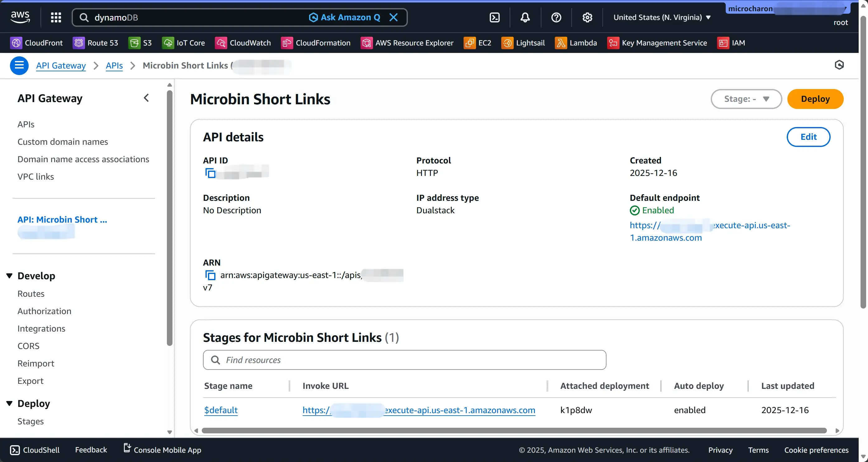Open the notifications bell

(525, 17)
